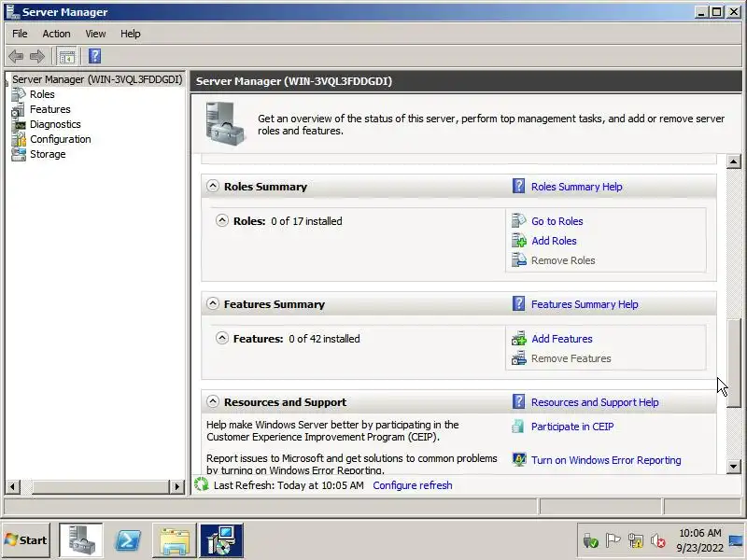
Task: Open the Roles Summary Help link
Action: point(576,187)
